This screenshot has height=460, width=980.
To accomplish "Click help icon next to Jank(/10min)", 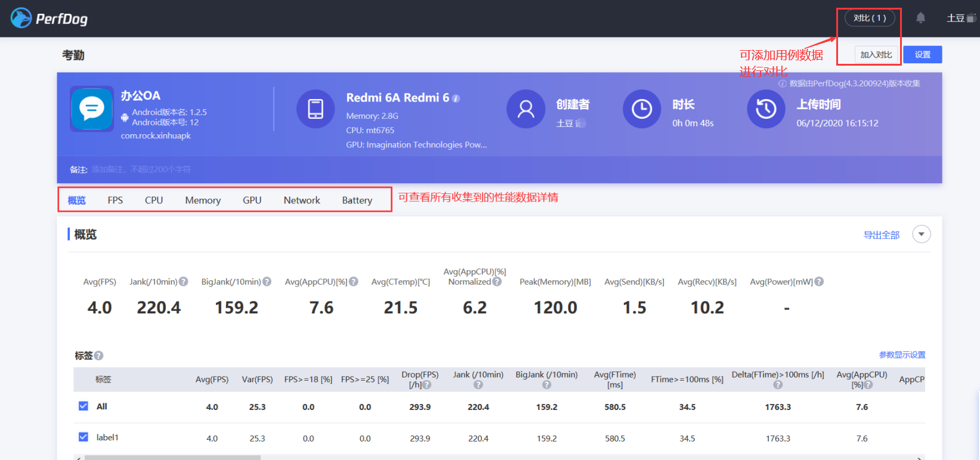I will [184, 282].
